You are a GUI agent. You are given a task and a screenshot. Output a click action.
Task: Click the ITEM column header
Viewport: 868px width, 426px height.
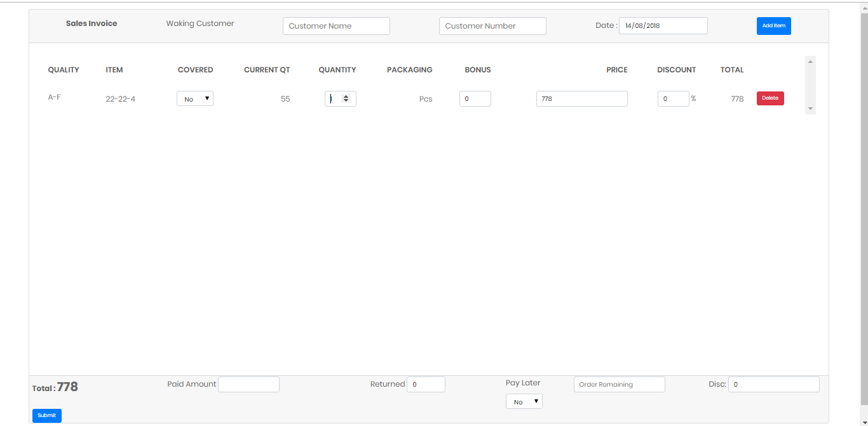point(114,70)
